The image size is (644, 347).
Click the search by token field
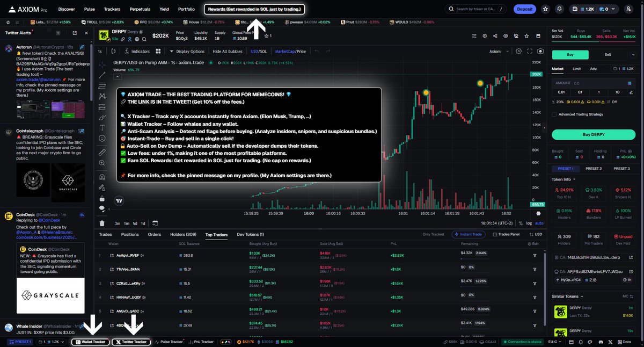pyautogui.click(x=477, y=9)
